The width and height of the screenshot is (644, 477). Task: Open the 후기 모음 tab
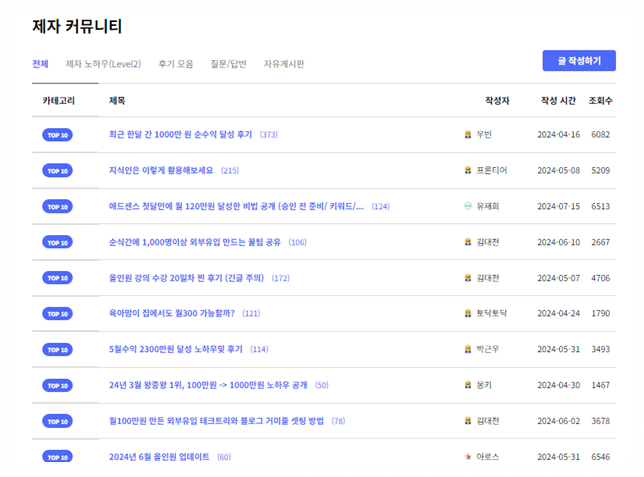[x=176, y=64]
